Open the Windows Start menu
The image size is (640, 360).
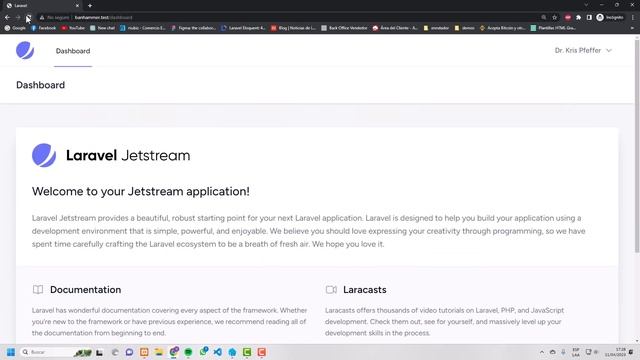[x=11, y=352]
